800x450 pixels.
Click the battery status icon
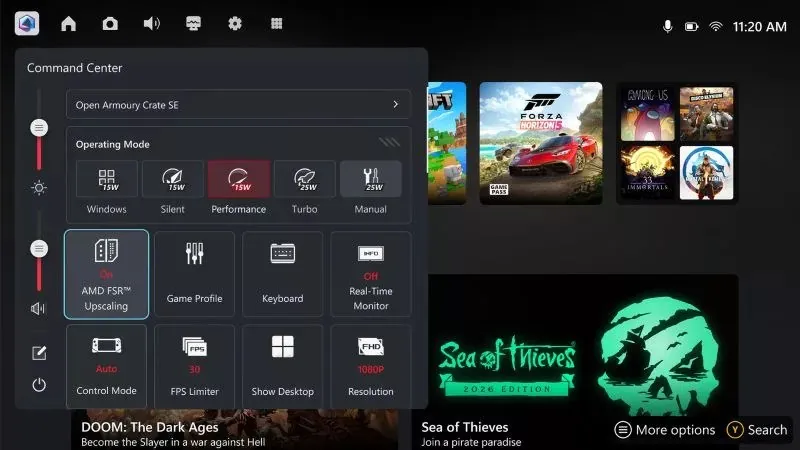pyautogui.click(x=691, y=27)
